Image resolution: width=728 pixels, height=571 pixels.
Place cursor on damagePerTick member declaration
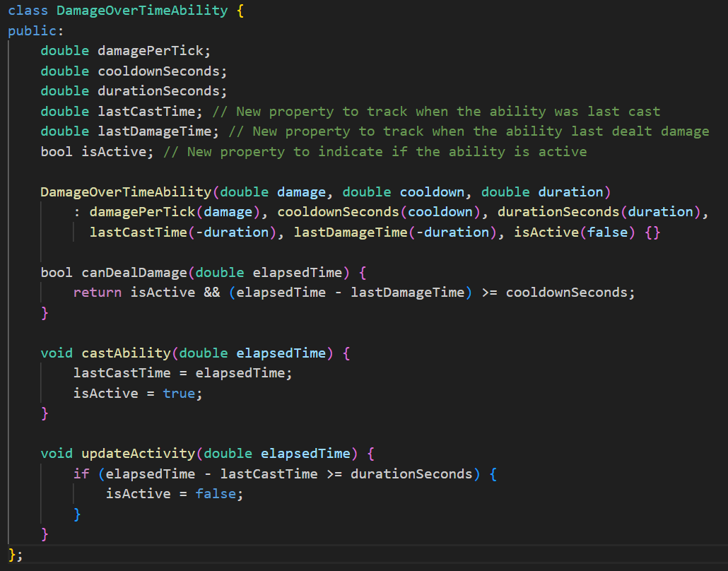coord(151,51)
